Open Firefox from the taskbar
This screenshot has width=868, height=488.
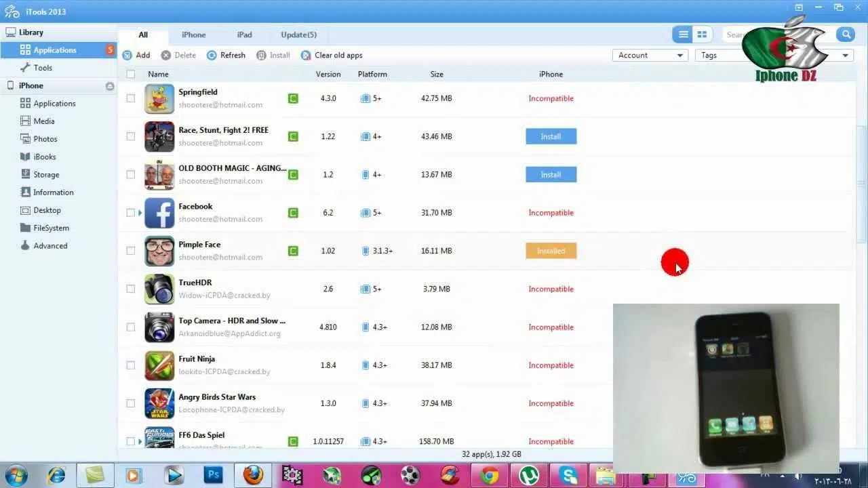[x=253, y=474]
